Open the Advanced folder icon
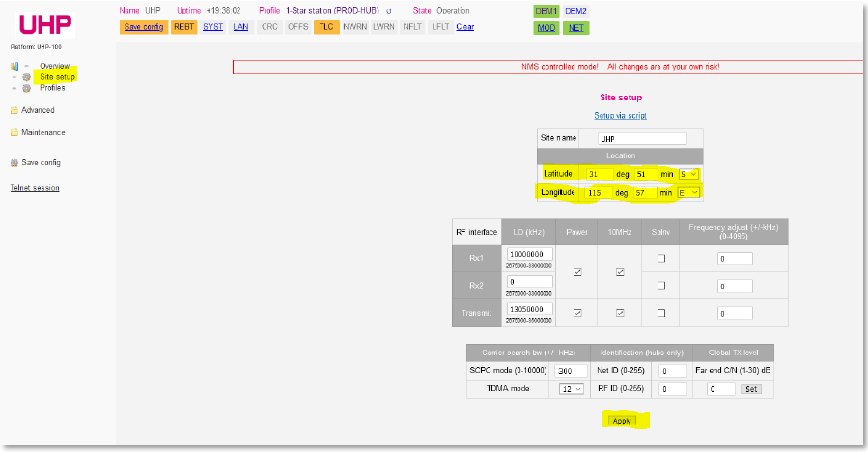 (14, 110)
